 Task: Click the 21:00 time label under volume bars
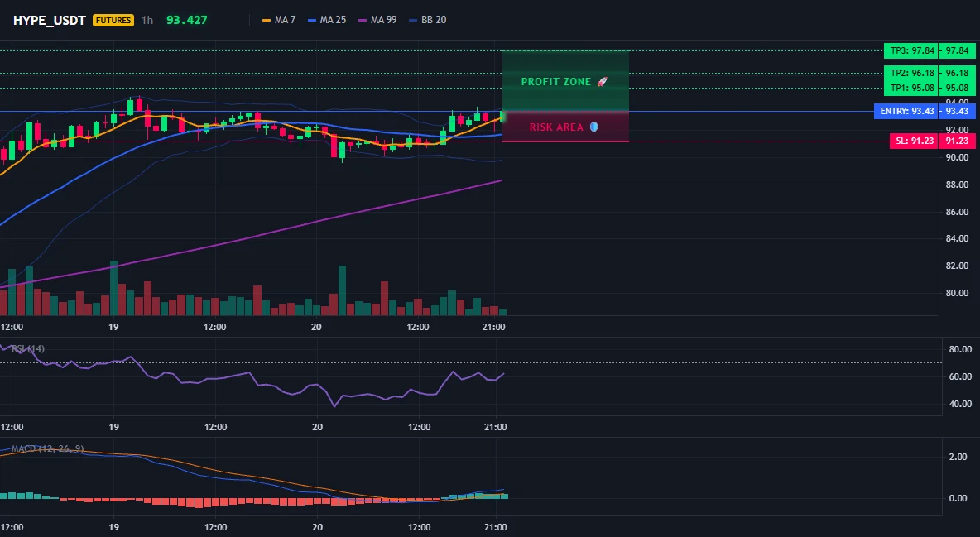point(494,327)
